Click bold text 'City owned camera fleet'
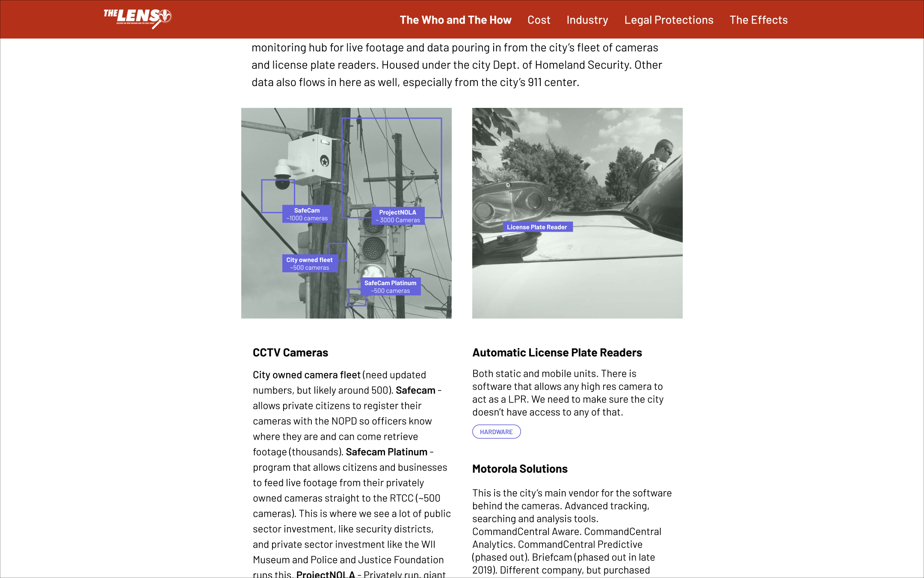The height and width of the screenshot is (578, 924). pyautogui.click(x=306, y=375)
